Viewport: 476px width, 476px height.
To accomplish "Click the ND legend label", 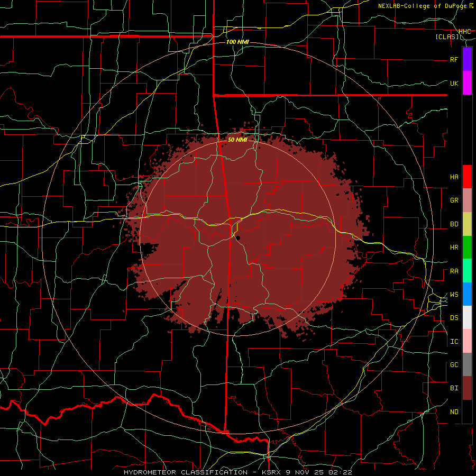I will point(454,412).
